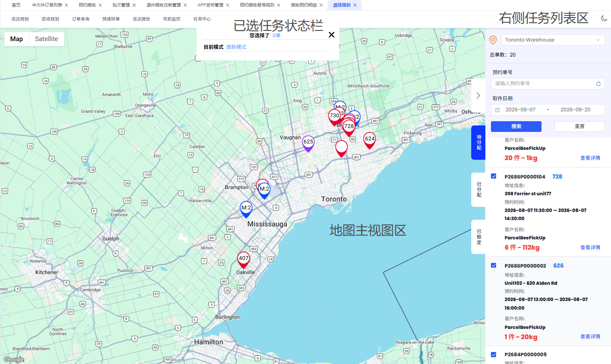
Task: Open start date 2026-08-07 picker
Action: coord(521,110)
